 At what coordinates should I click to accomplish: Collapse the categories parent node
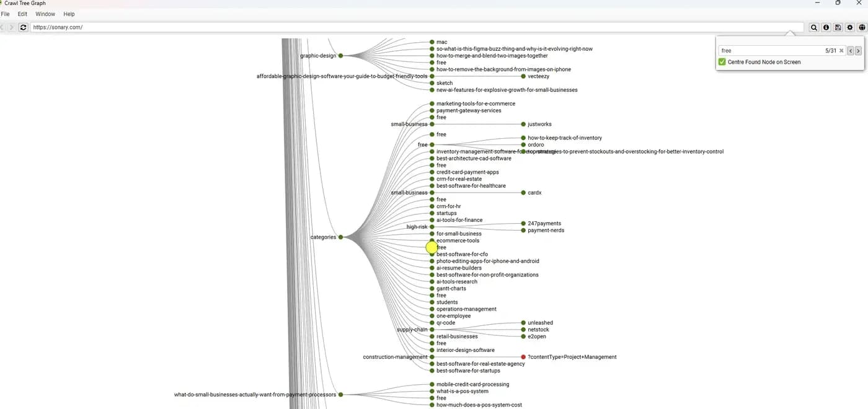(340, 237)
